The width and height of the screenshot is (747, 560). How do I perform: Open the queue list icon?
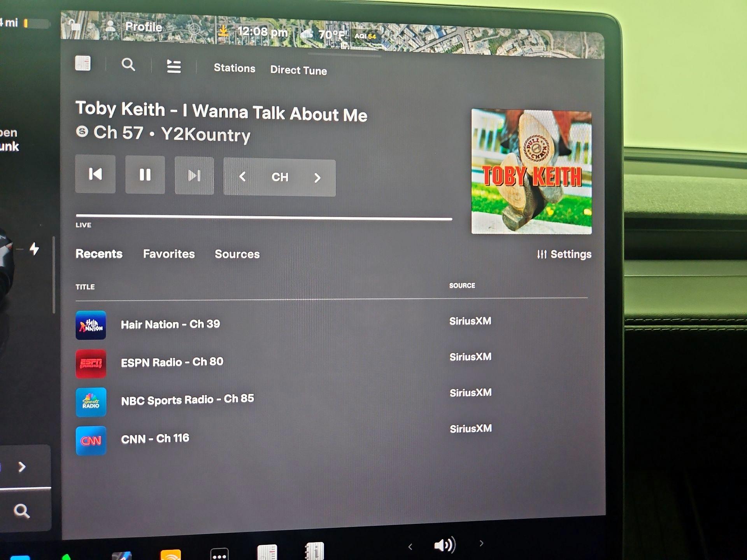pyautogui.click(x=174, y=66)
